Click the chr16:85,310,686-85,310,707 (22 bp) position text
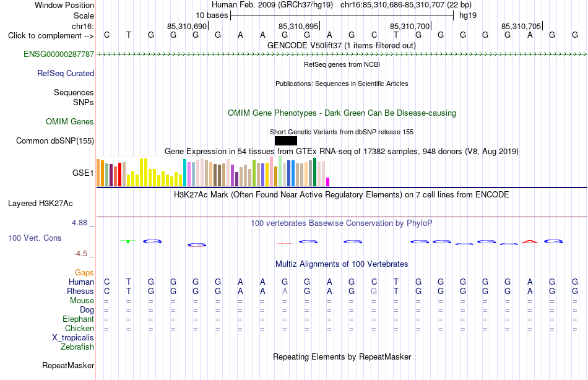 [406, 5]
